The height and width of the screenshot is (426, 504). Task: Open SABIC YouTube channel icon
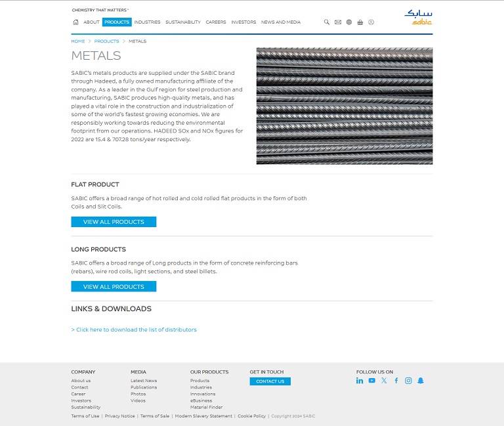pyautogui.click(x=372, y=381)
